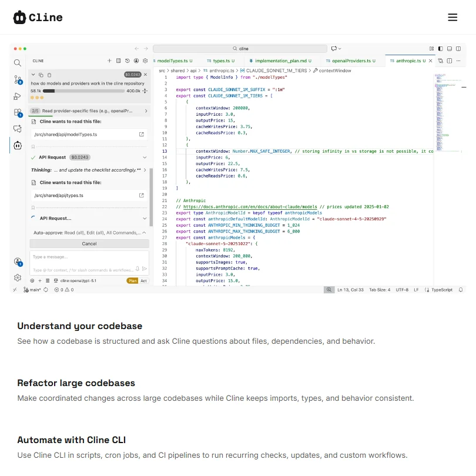Open modelTypes.ts file via external link icon

pos(142,134)
